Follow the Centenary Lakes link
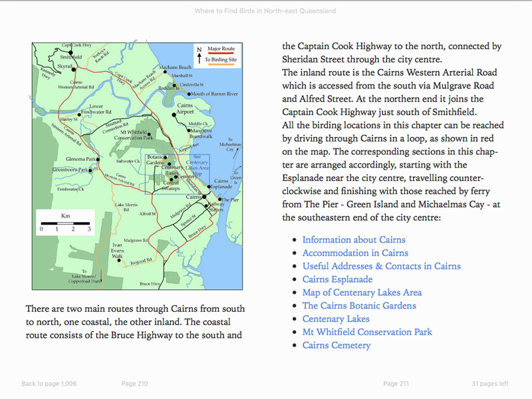Image resolution: width=532 pixels, height=399 pixels. 336,319
